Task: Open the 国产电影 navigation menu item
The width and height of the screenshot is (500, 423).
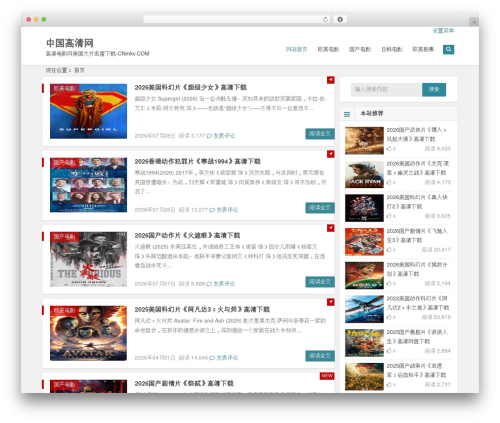Action: 360,49
